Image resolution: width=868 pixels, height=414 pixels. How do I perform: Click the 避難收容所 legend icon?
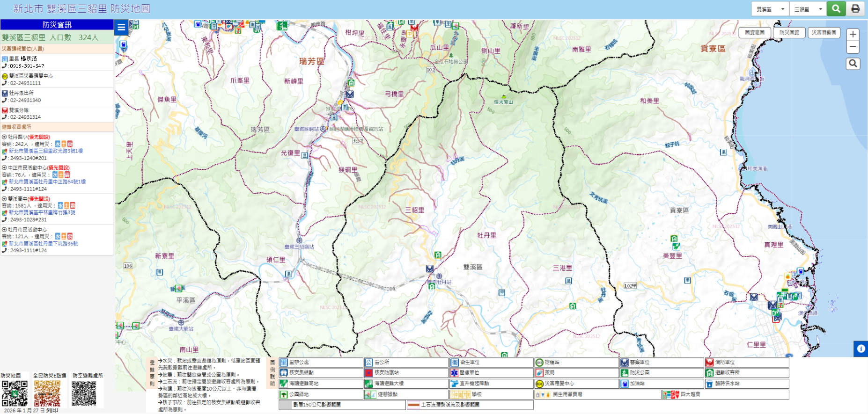pos(710,373)
